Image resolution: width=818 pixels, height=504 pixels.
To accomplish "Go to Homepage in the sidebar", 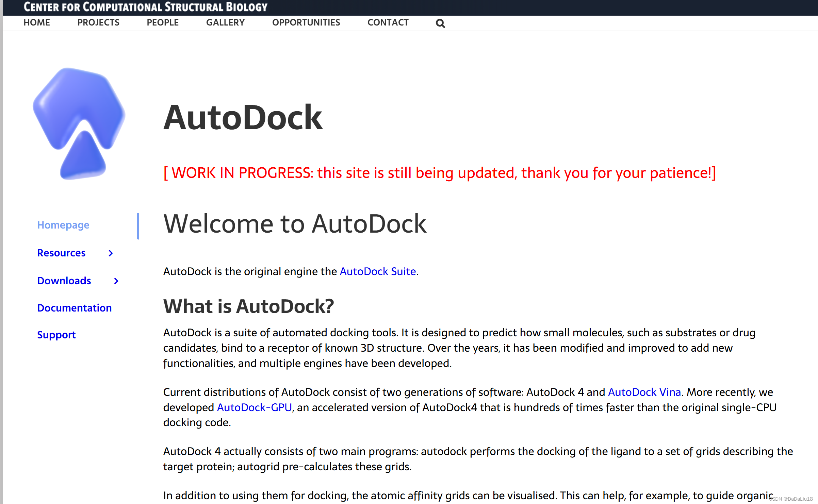I will [x=63, y=225].
